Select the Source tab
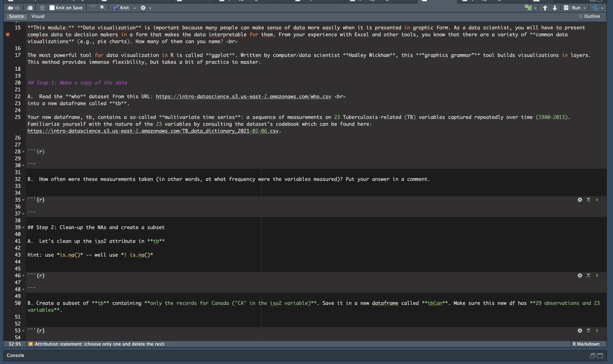This screenshot has height=364, width=613. point(16,16)
